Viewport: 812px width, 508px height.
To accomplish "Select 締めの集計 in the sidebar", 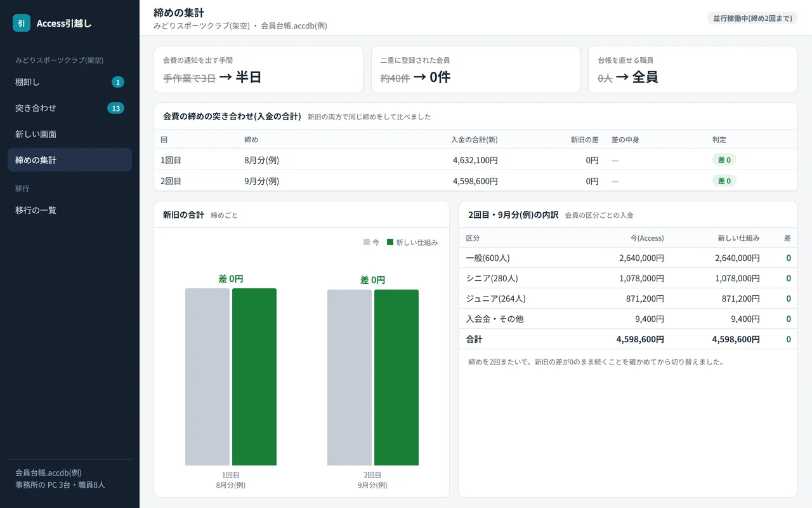I will coord(70,160).
